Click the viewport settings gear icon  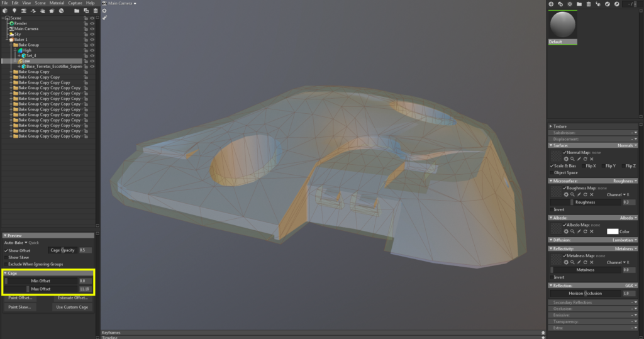point(104,11)
